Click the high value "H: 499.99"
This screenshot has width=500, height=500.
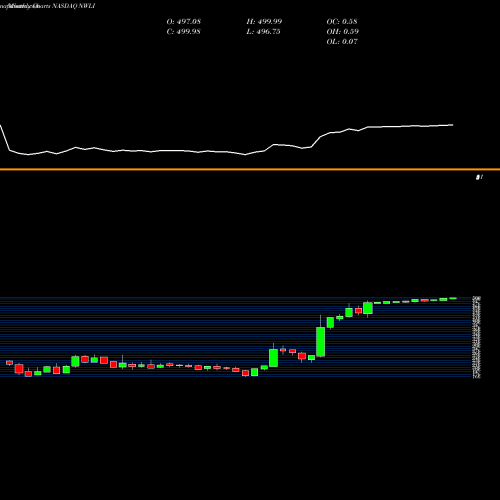264,22
